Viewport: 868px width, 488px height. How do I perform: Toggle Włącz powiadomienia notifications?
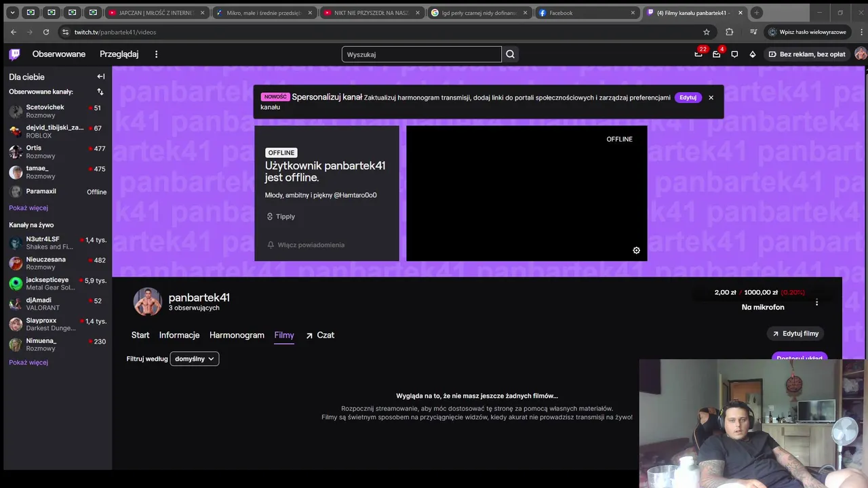point(306,245)
